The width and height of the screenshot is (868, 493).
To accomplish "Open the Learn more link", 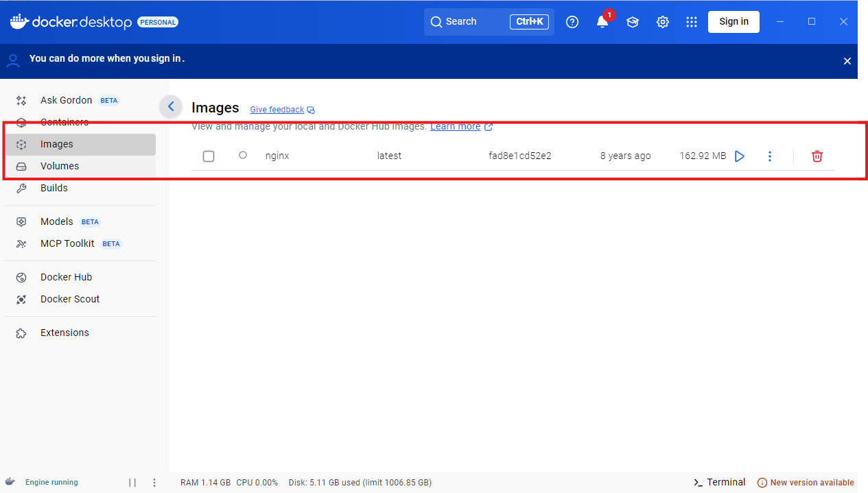I will 461,126.
